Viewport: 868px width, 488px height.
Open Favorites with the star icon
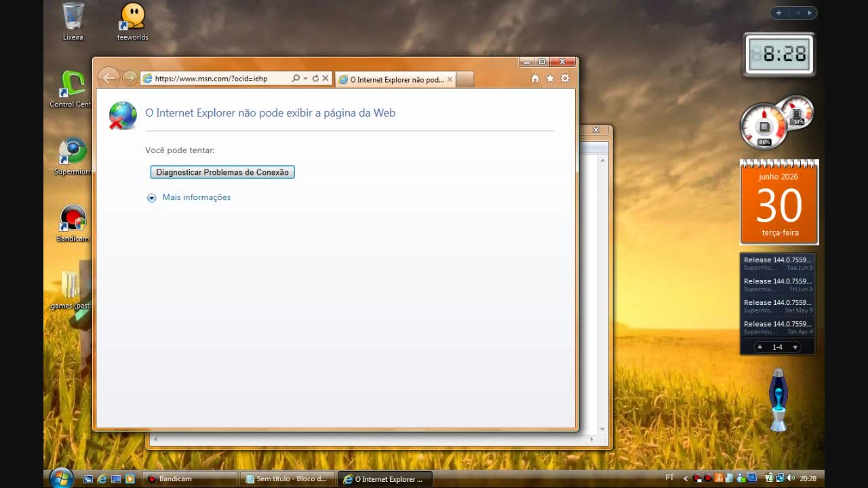550,79
